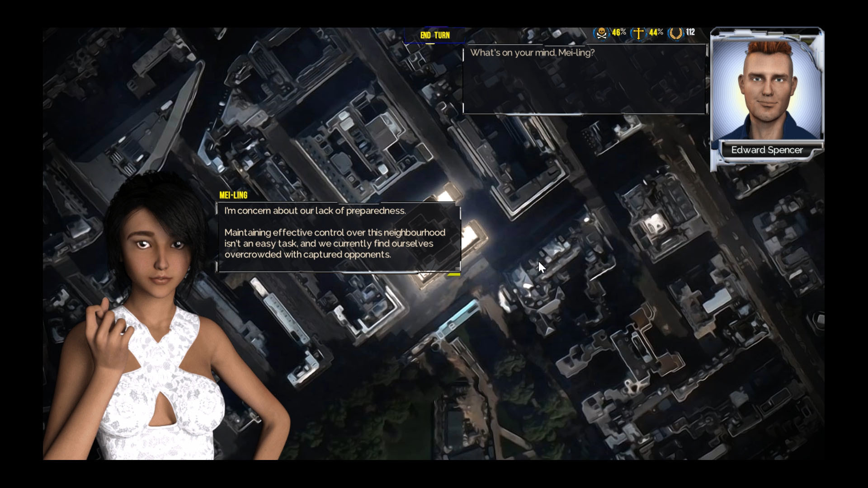Click the golden cross faith icon

pos(638,32)
